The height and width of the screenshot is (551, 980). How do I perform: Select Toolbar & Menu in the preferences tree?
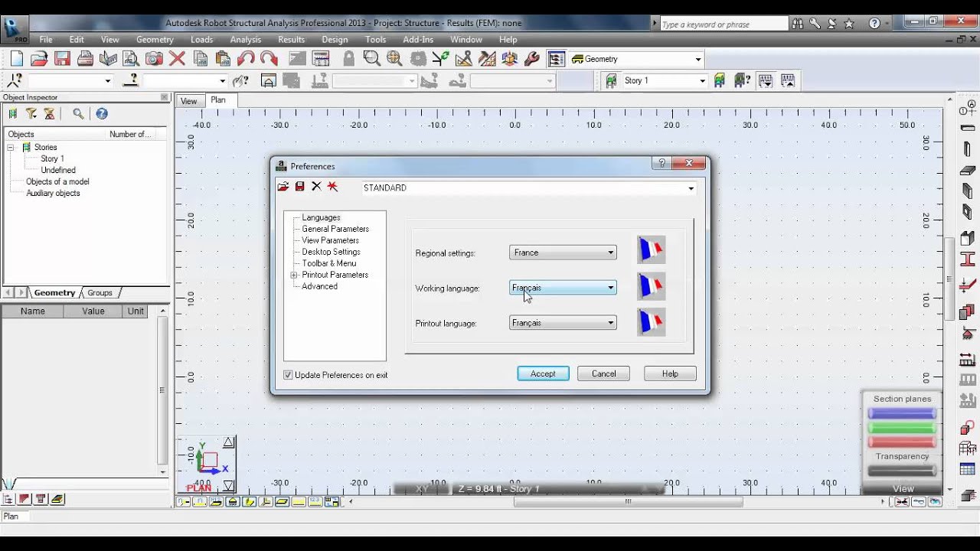(x=328, y=263)
